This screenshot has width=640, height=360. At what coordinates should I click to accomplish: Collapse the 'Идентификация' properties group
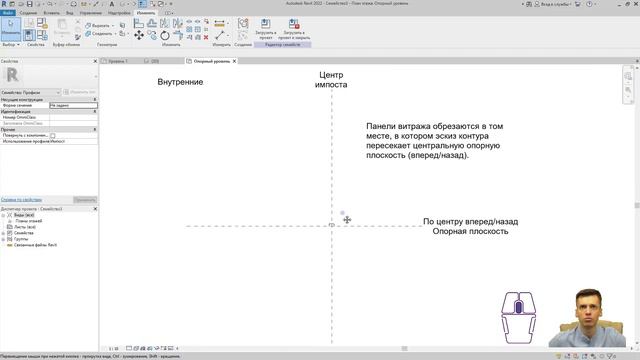pos(95,111)
